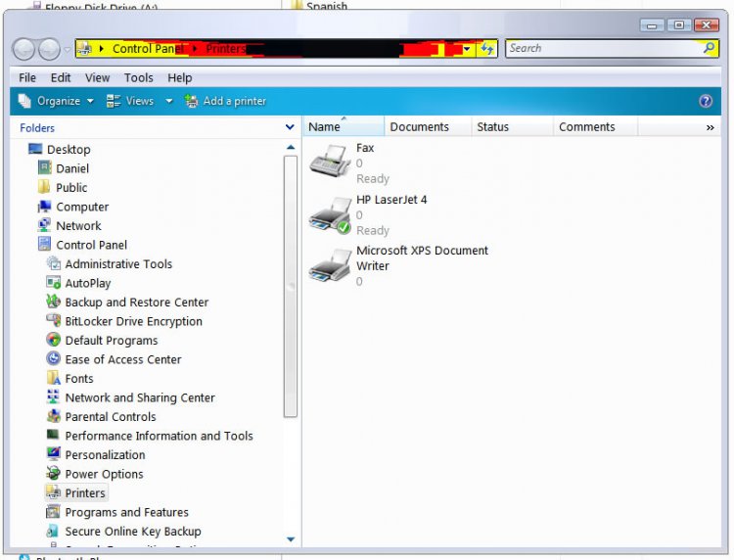Image resolution: width=734 pixels, height=560 pixels.
Task: Click Microsoft XPS Document Writer name text
Action: click(422, 258)
